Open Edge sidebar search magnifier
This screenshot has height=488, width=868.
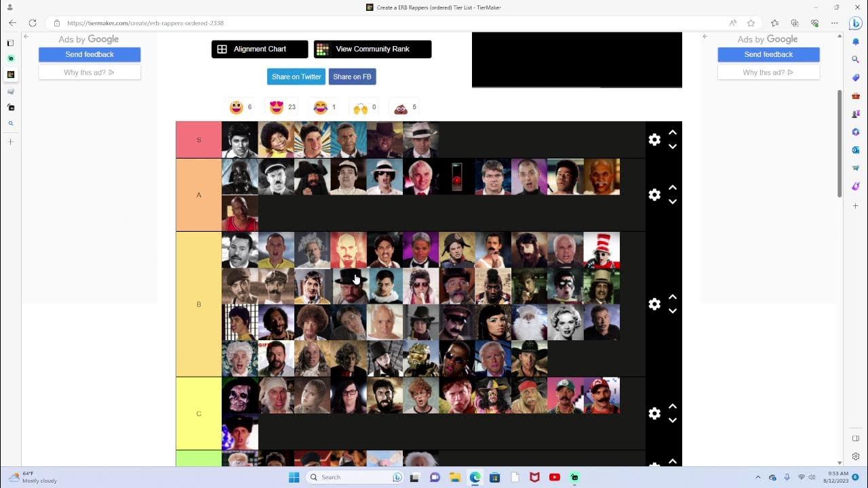point(856,60)
